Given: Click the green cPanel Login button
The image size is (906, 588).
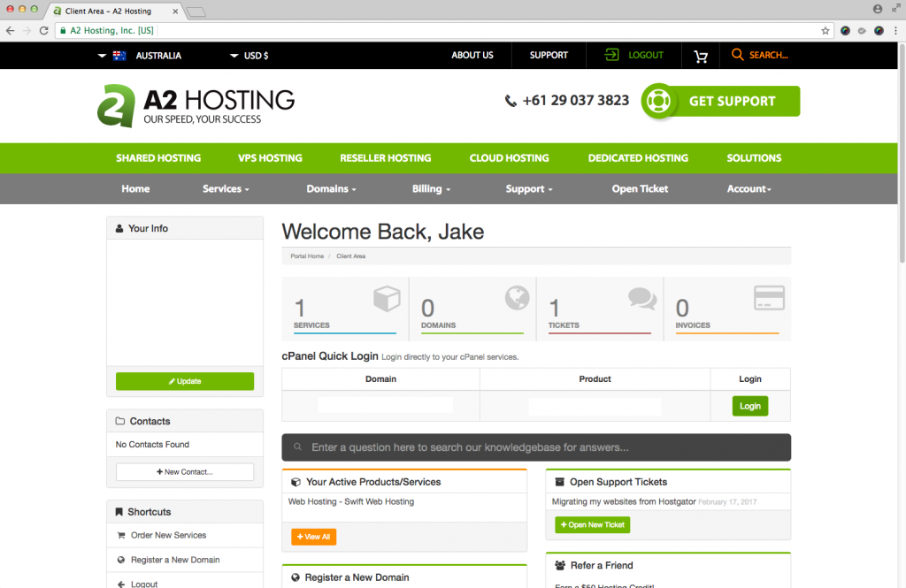Looking at the screenshot, I should tap(749, 406).
